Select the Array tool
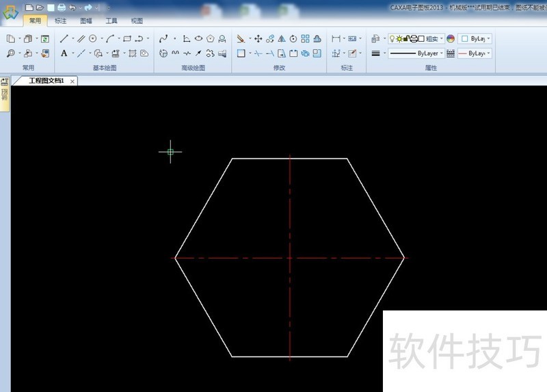547x392 pixels. click(x=305, y=39)
